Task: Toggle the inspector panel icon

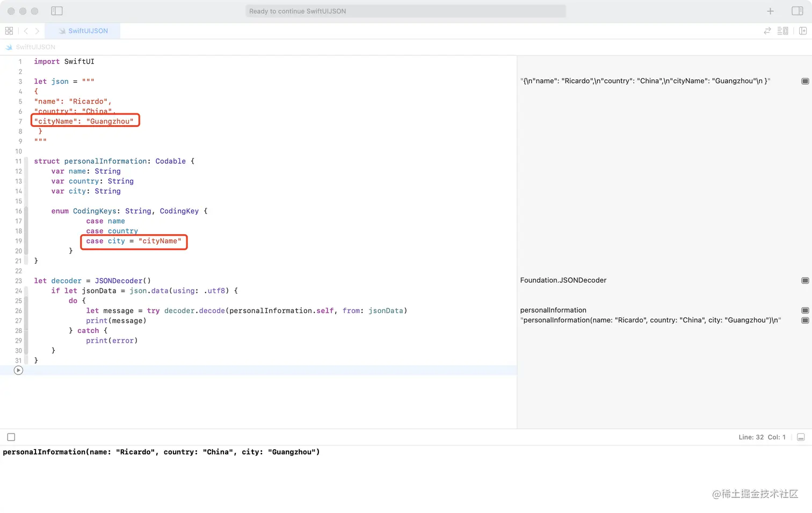Action: point(798,11)
